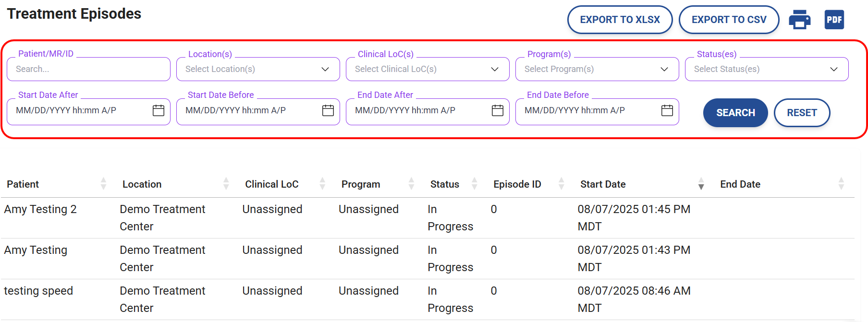Screen dimensions: 868x322
Task: Click the printer icon
Action: tap(799, 20)
